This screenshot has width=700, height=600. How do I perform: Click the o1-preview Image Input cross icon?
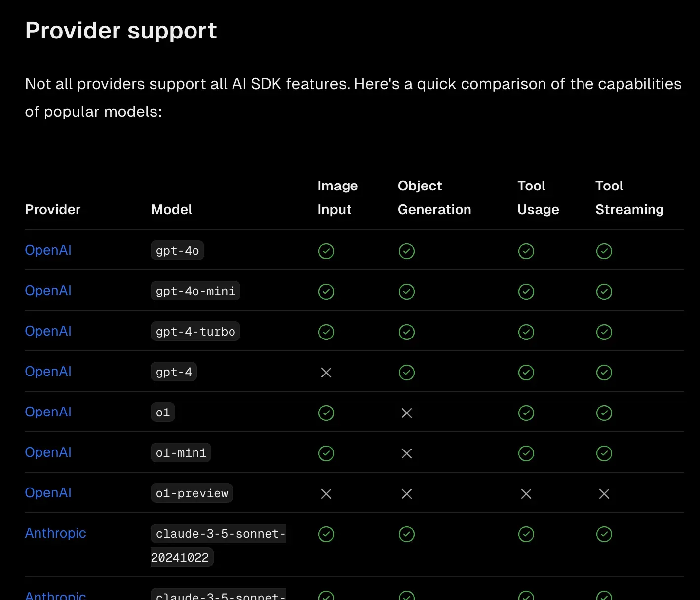coord(326,494)
